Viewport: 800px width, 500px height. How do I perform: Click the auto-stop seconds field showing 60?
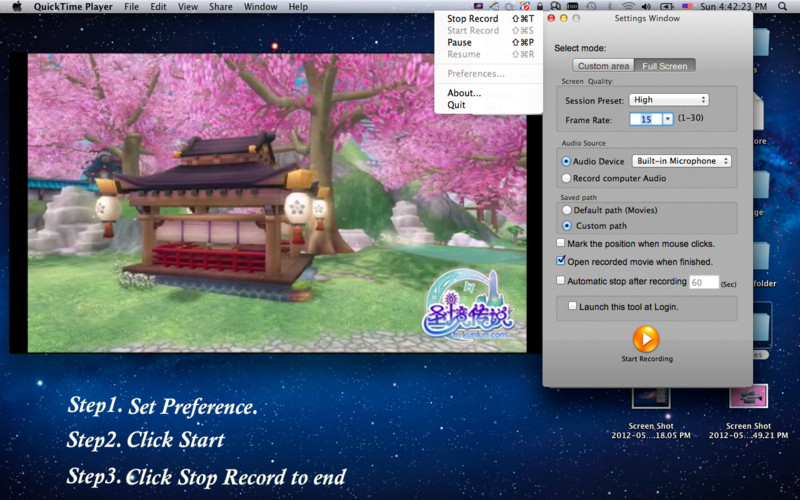pos(704,283)
